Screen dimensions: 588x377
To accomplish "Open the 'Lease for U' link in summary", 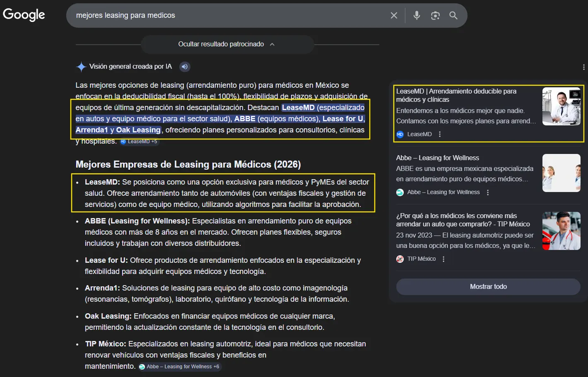I will 343,119.
